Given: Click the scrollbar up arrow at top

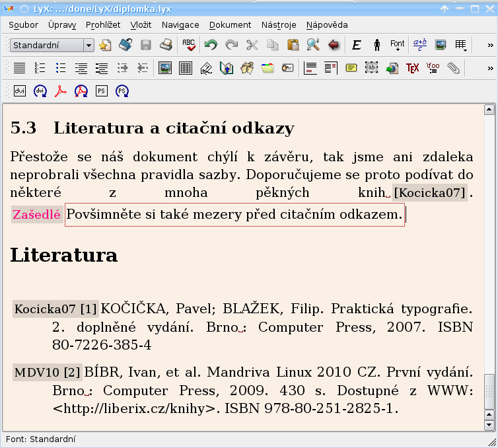Looking at the screenshot, I should 489,110.
